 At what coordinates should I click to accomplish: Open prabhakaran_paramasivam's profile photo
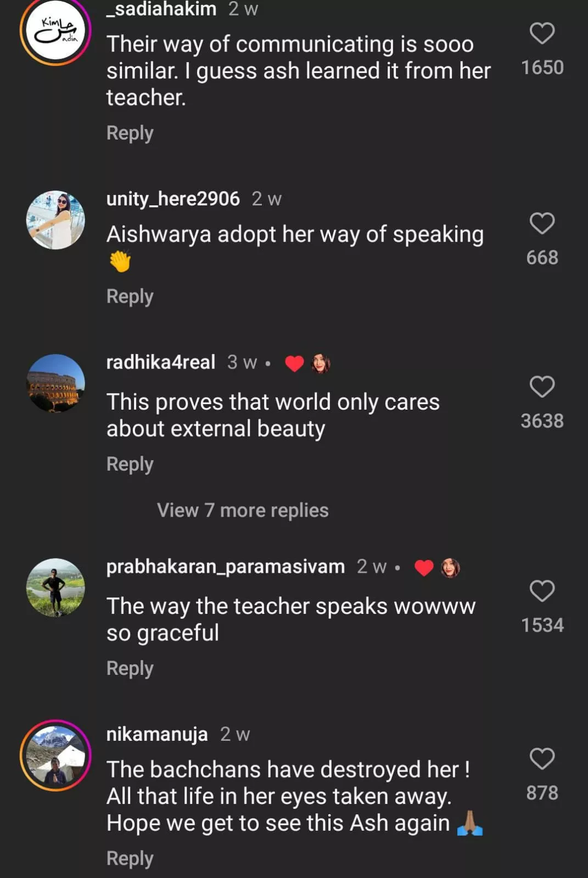point(55,588)
